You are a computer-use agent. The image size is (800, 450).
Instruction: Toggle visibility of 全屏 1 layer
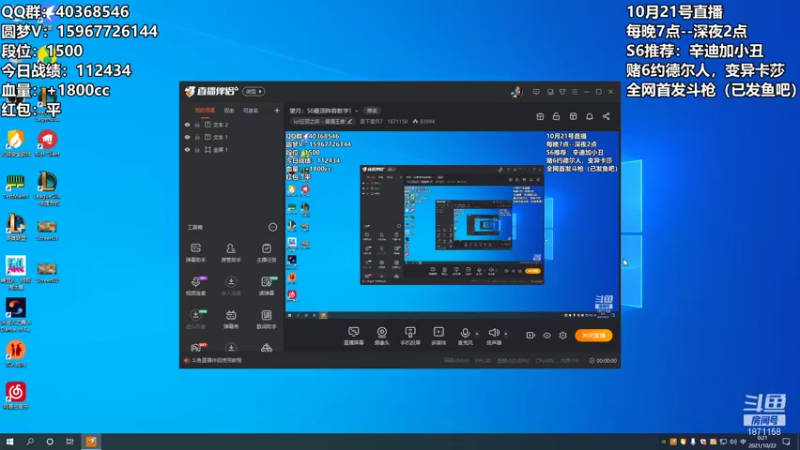tap(187, 149)
